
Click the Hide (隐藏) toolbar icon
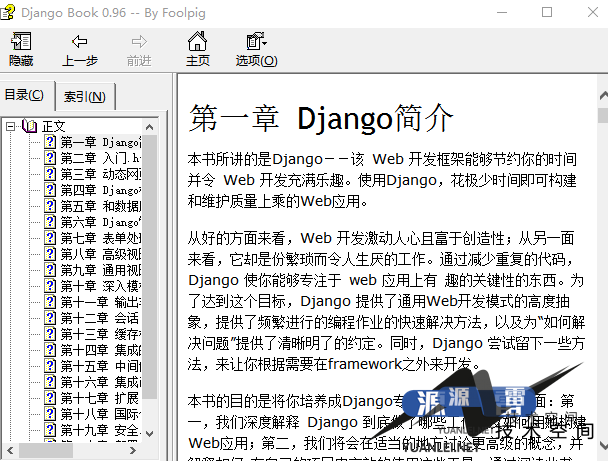click(x=21, y=41)
